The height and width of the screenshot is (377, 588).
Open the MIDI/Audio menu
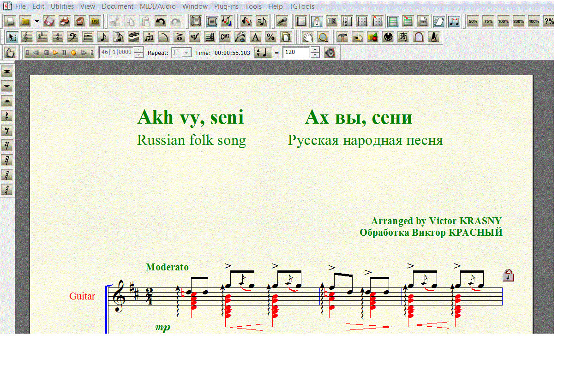[157, 6]
